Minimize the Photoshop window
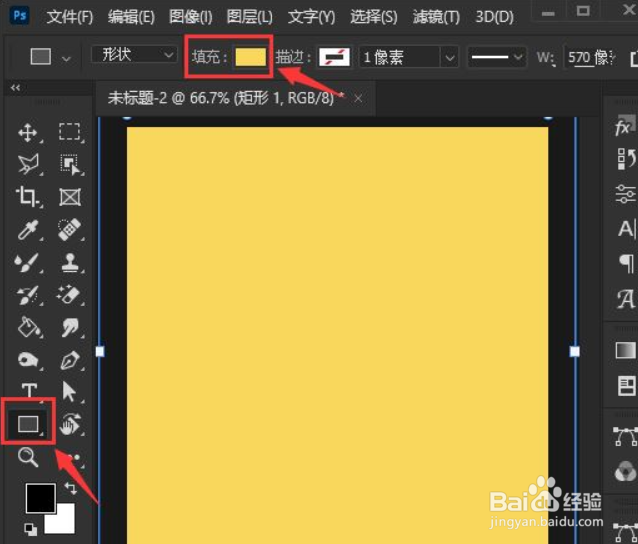Screen dimensions: 638x544 [x=548, y=13]
